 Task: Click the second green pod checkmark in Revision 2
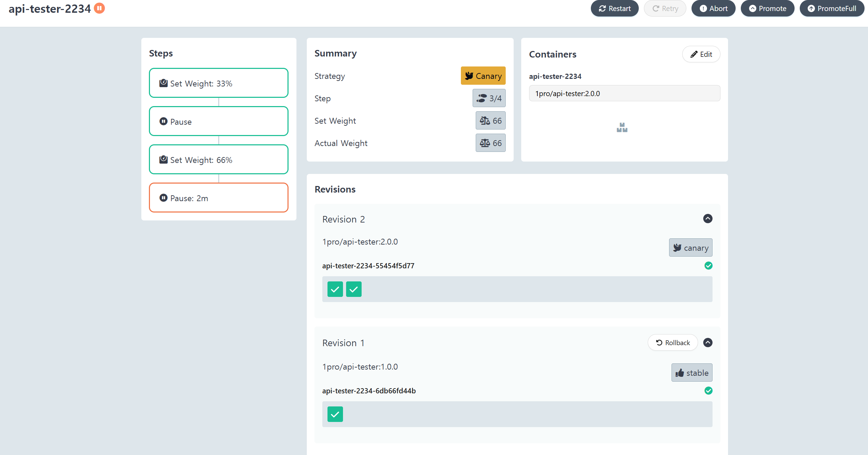354,289
